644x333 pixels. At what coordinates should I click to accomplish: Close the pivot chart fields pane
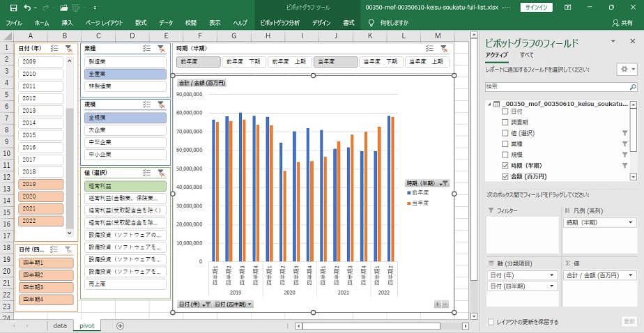pyautogui.click(x=634, y=43)
